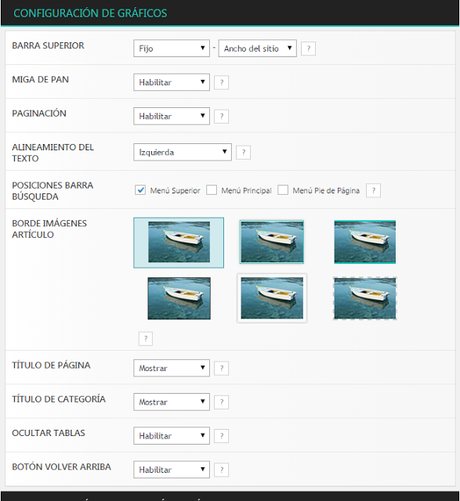This screenshot has height=501, width=460.
Task: Click the Botón Volver Arriba label
Action: (x=61, y=467)
